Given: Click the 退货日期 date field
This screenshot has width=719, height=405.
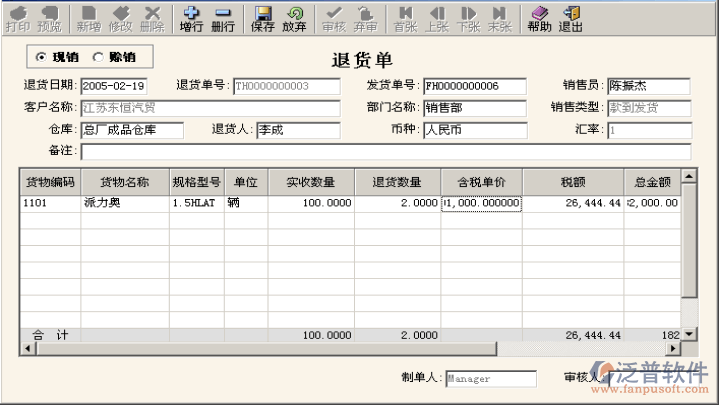Looking at the screenshot, I should [x=113, y=86].
